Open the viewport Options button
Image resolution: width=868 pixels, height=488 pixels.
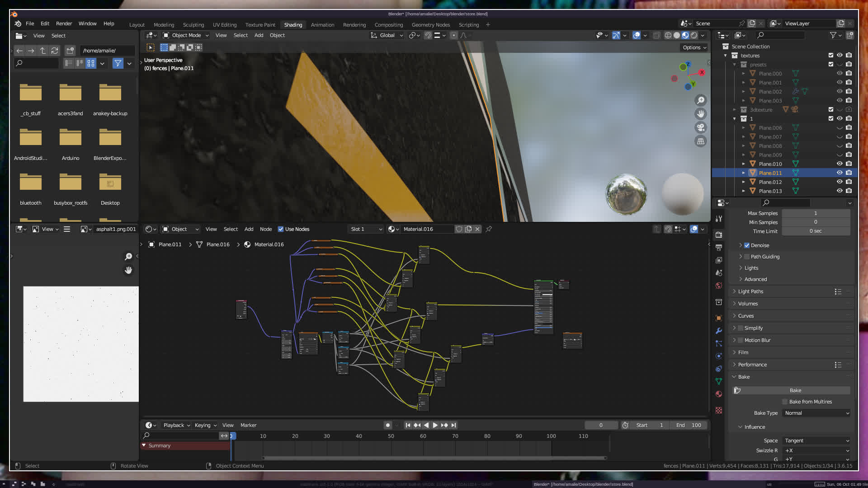(x=694, y=47)
